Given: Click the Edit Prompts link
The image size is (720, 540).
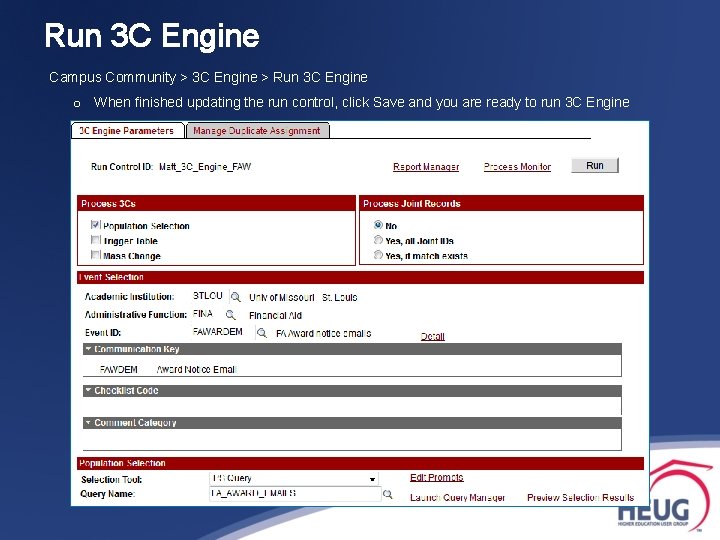Looking at the screenshot, I should (436, 478).
